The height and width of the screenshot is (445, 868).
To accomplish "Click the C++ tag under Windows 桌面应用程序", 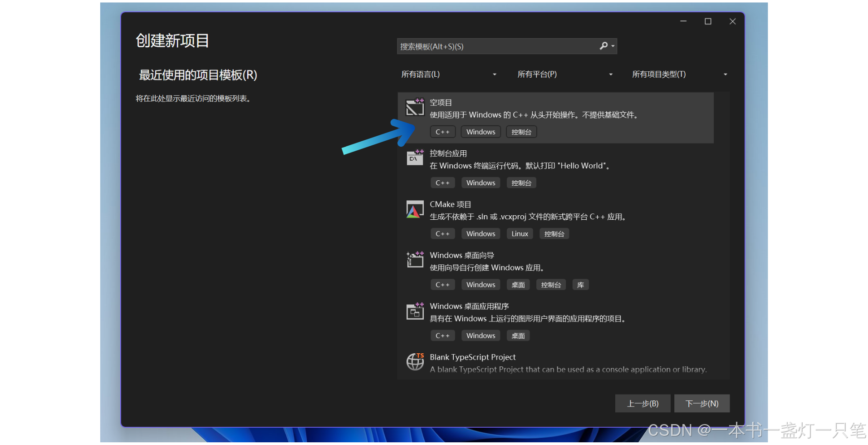I will tap(442, 336).
